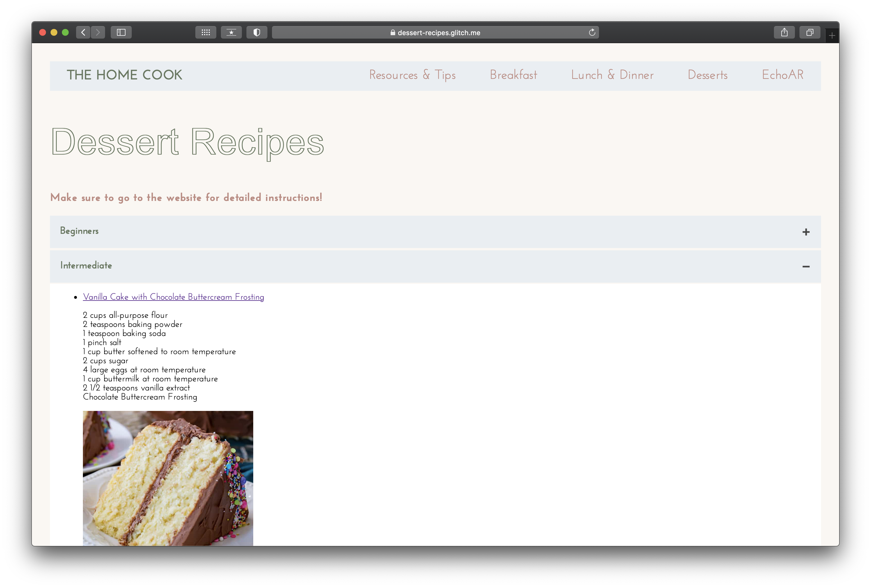Go to the Breakfast nav page
The height and width of the screenshot is (588, 871).
[513, 75]
